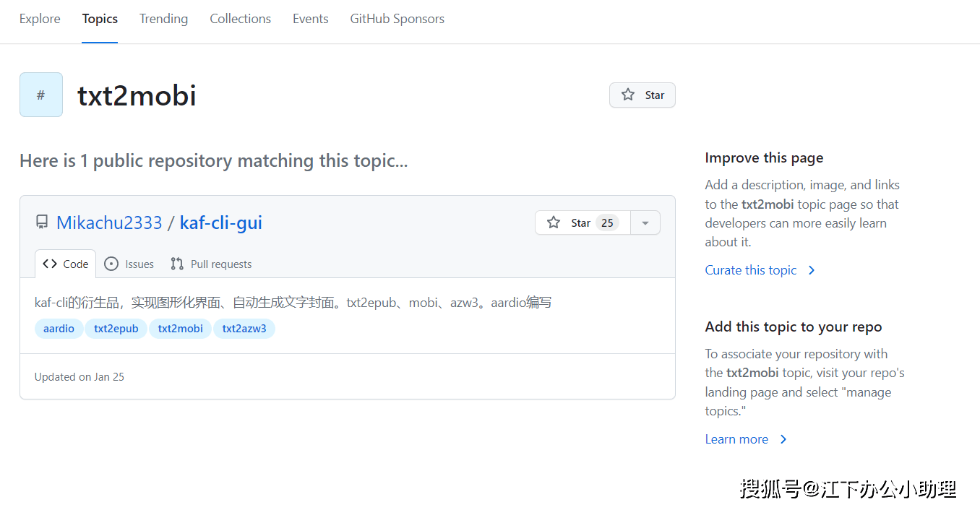Click the Improve this page heading

click(764, 157)
